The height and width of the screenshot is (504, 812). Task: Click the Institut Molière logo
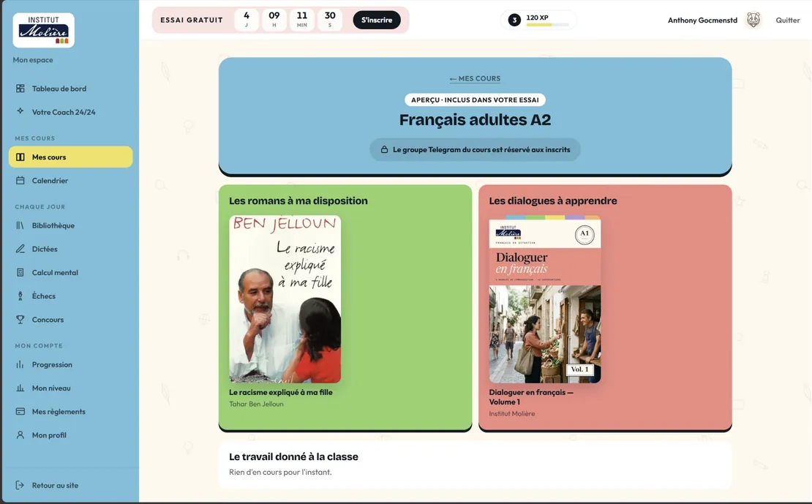(x=43, y=30)
